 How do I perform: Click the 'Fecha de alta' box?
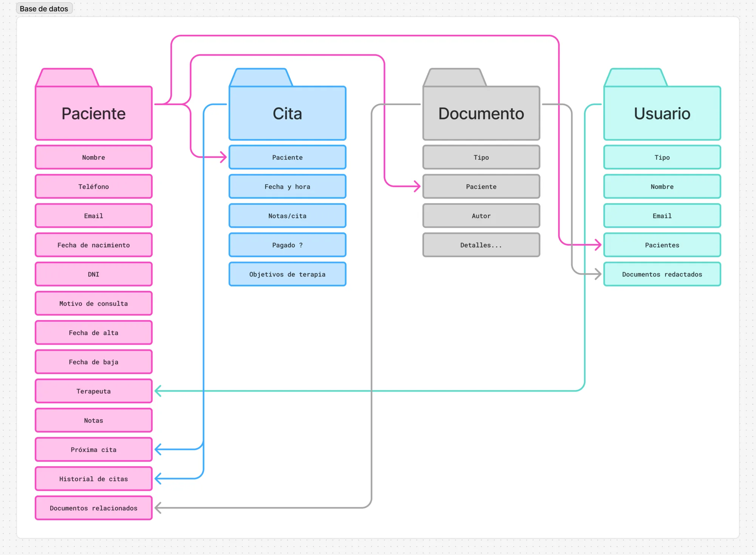[94, 333]
